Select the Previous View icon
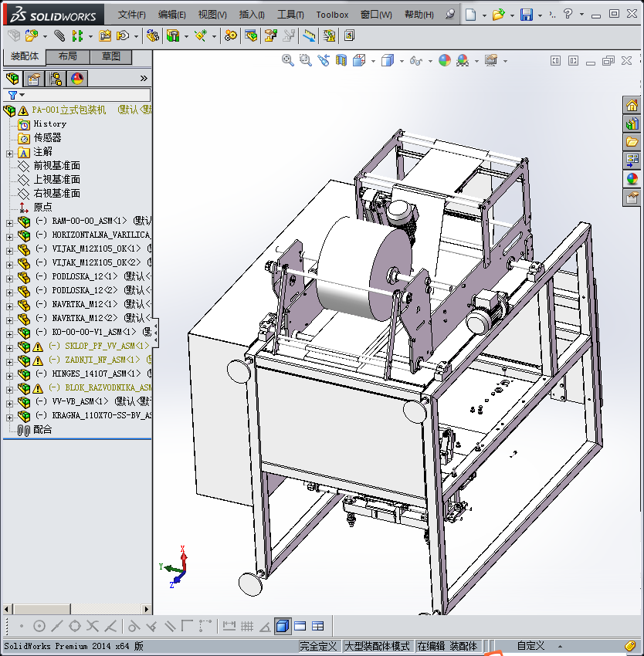 (324, 61)
